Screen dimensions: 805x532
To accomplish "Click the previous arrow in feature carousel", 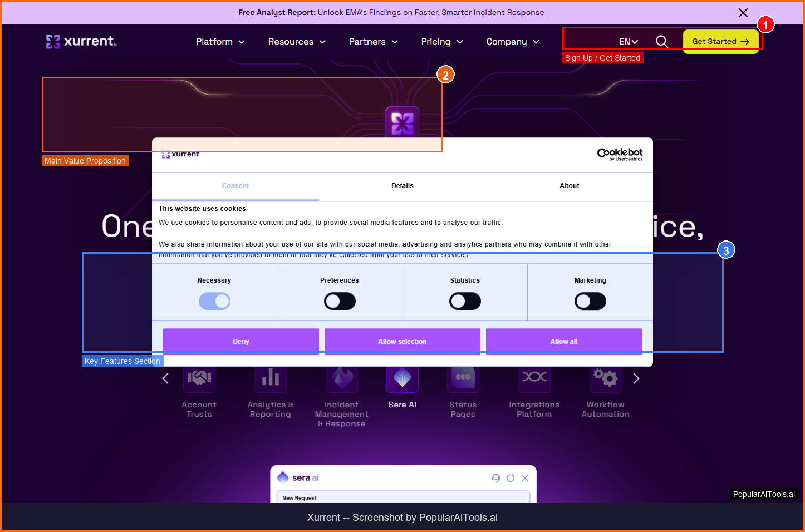I will (x=165, y=379).
